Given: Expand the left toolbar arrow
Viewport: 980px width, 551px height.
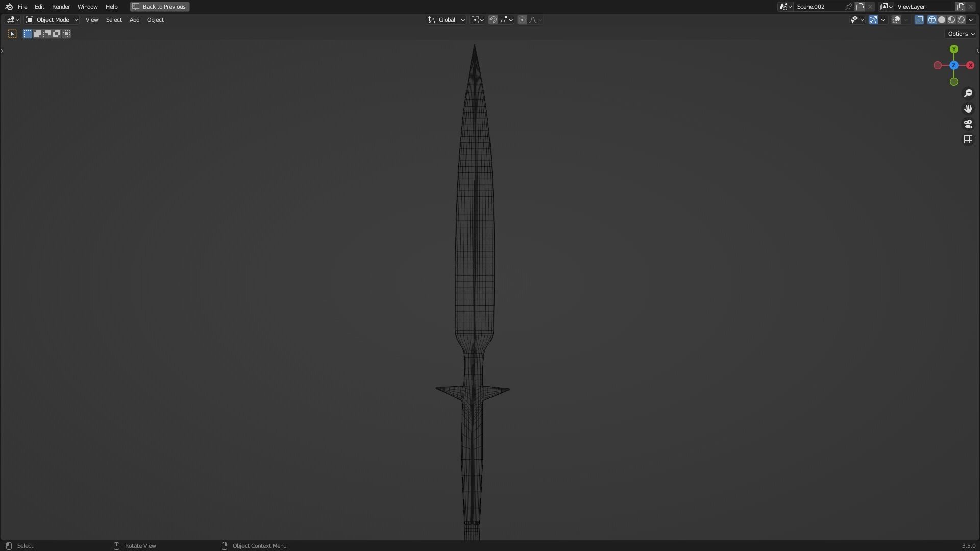Looking at the screenshot, I should pos(2,51).
